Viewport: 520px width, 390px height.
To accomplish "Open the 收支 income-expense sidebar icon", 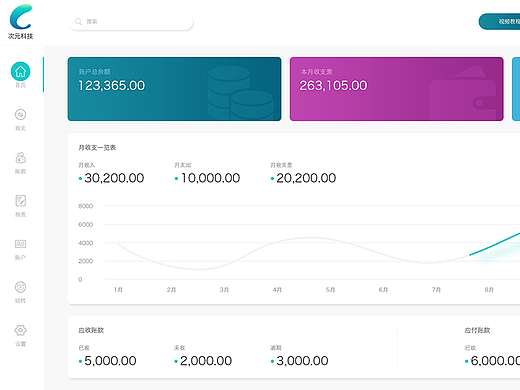I will tap(20, 115).
